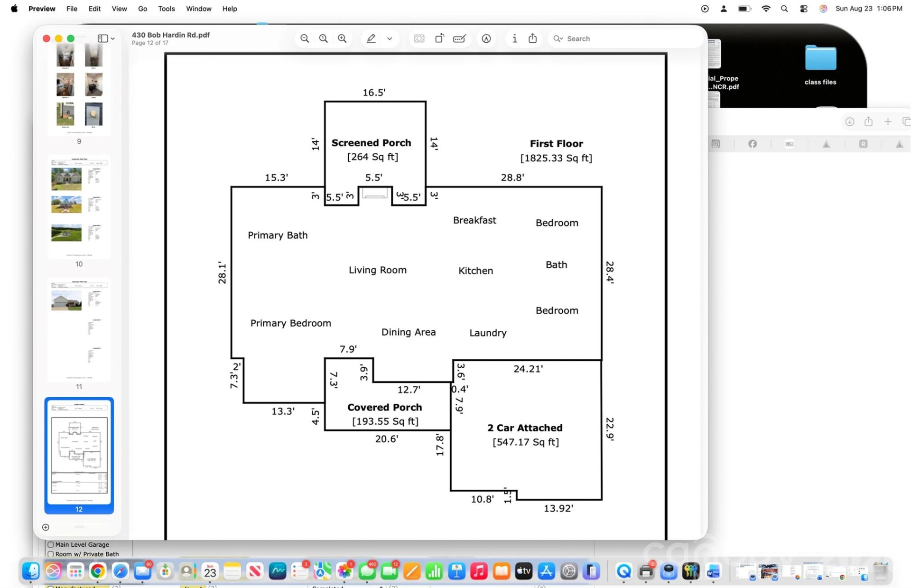Open Photos from the Dock

[344, 571]
